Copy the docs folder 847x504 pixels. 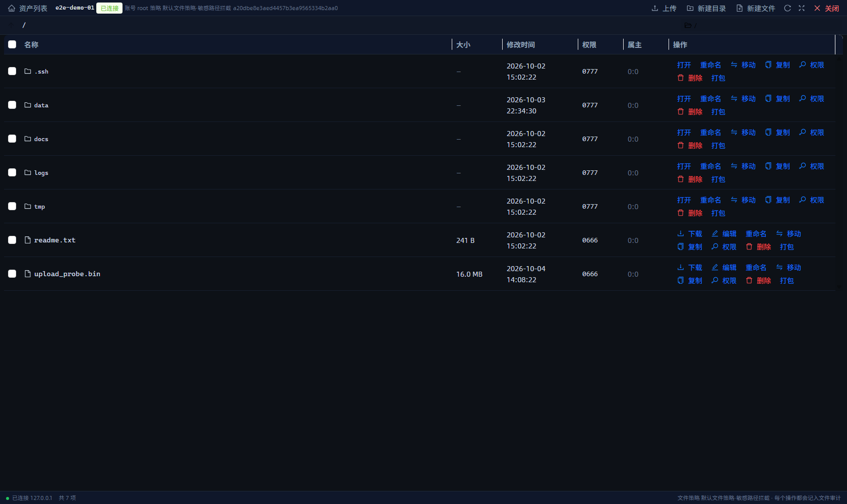point(777,133)
